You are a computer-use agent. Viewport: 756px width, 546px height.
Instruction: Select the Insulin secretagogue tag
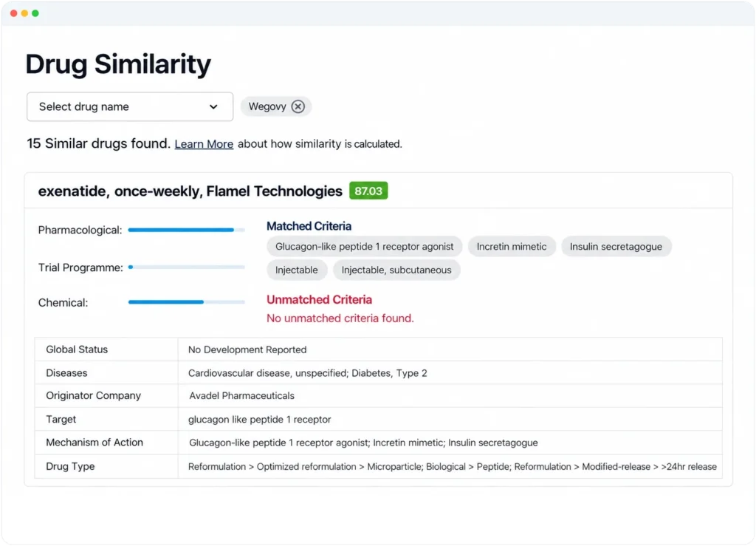(x=616, y=247)
